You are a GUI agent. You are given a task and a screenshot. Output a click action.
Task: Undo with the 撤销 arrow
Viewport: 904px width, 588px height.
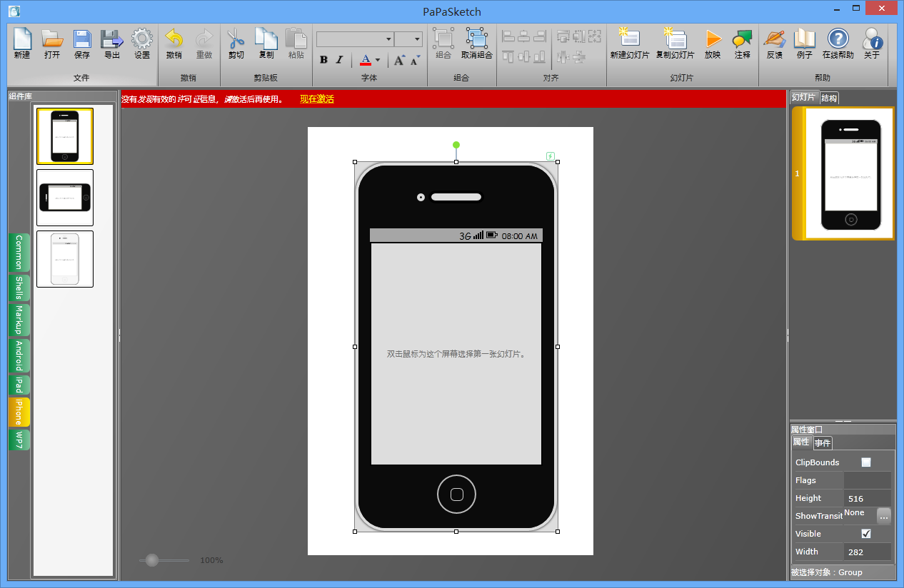point(174,44)
